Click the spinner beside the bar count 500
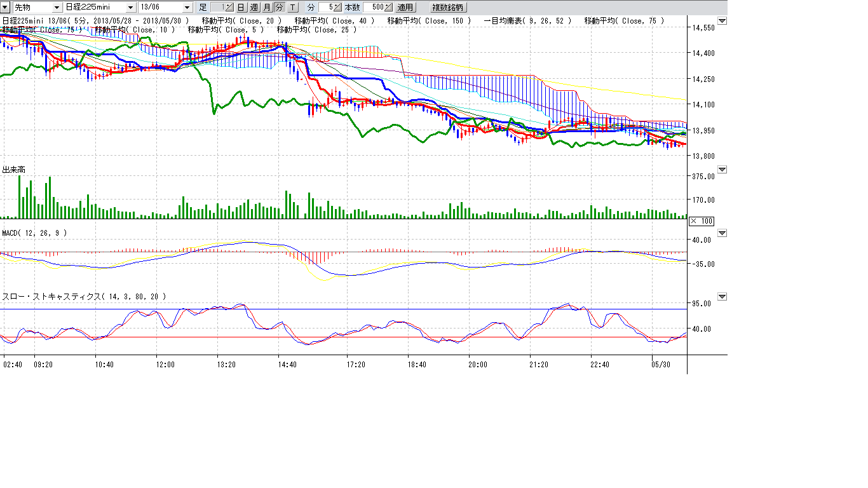Viewport: 868px width, 488px height. [389, 8]
